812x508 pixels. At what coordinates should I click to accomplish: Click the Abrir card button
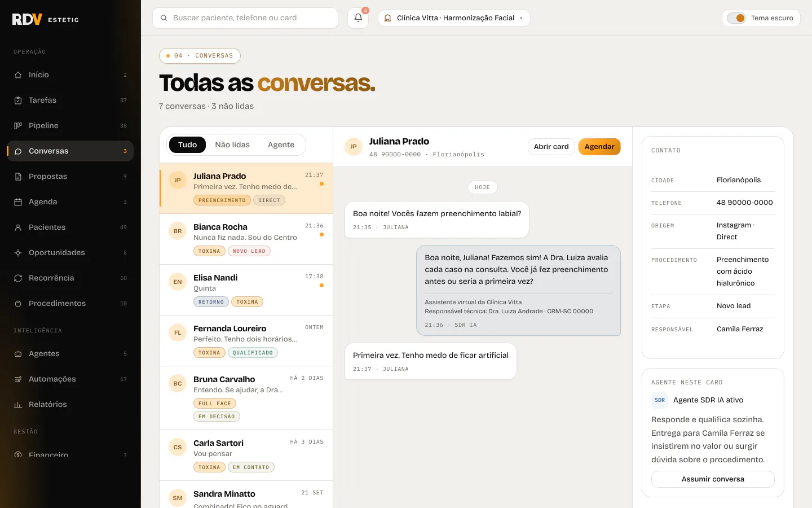click(x=551, y=147)
